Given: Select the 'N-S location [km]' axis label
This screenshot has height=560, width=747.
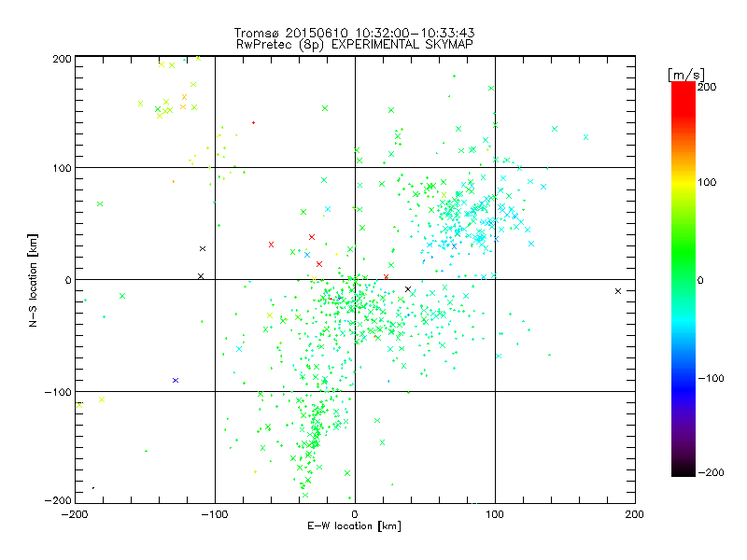Looking at the screenshot, I should click(33, 280).
